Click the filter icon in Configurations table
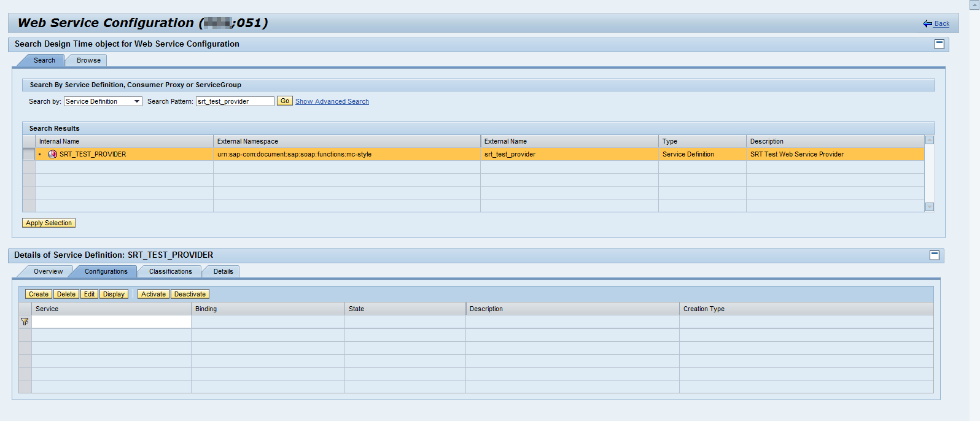The image size is (980, 421). (25, 322)
